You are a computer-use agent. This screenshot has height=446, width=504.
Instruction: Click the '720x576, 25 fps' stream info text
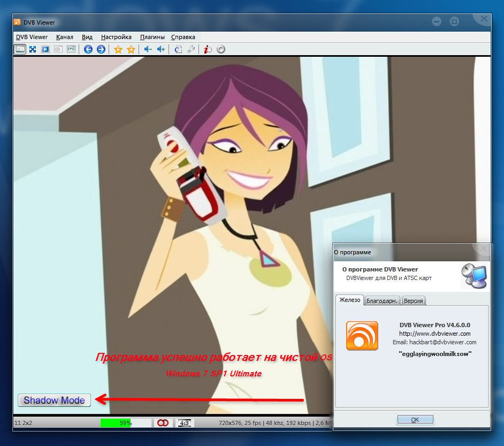coord(240,423)
